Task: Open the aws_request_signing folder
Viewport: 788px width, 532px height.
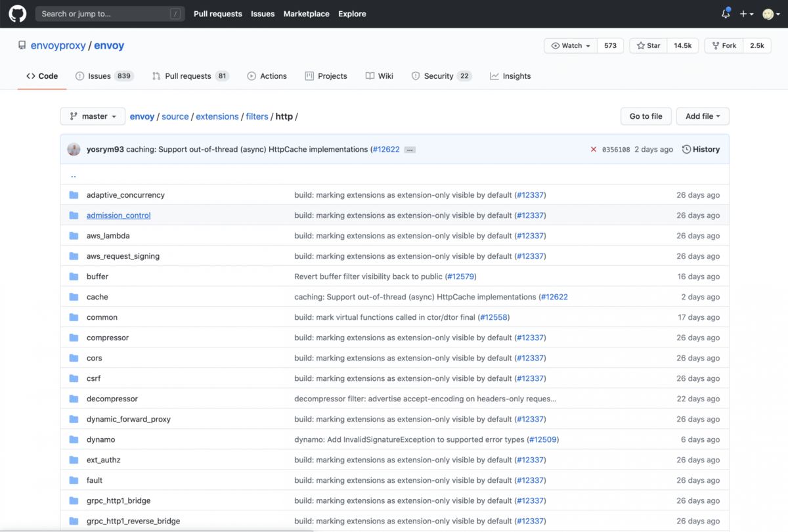Action: point(123,256)
